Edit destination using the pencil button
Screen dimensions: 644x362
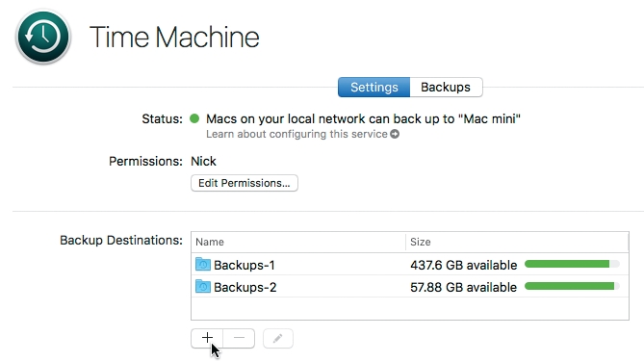coord(278,338)
